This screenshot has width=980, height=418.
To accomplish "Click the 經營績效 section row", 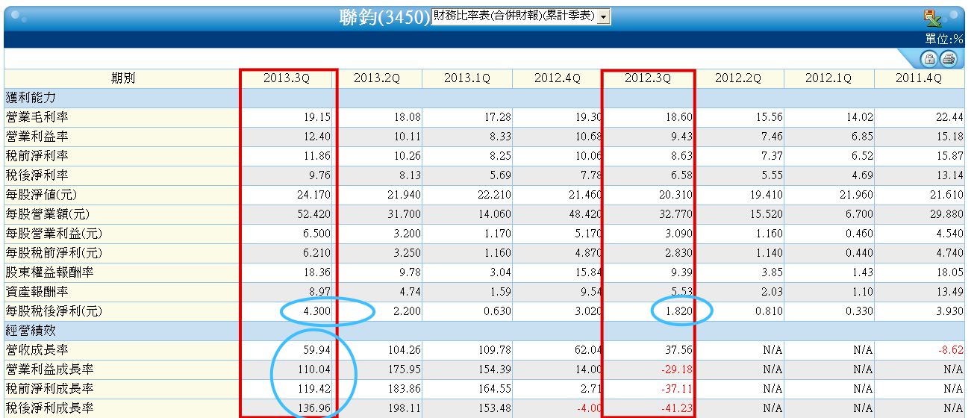I will [484, 330].
